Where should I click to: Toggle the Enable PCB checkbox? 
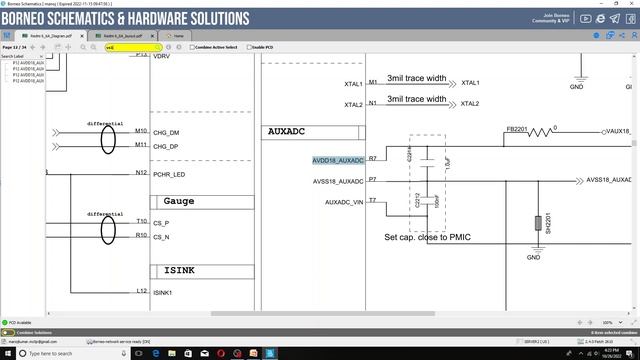click(249, 47)
